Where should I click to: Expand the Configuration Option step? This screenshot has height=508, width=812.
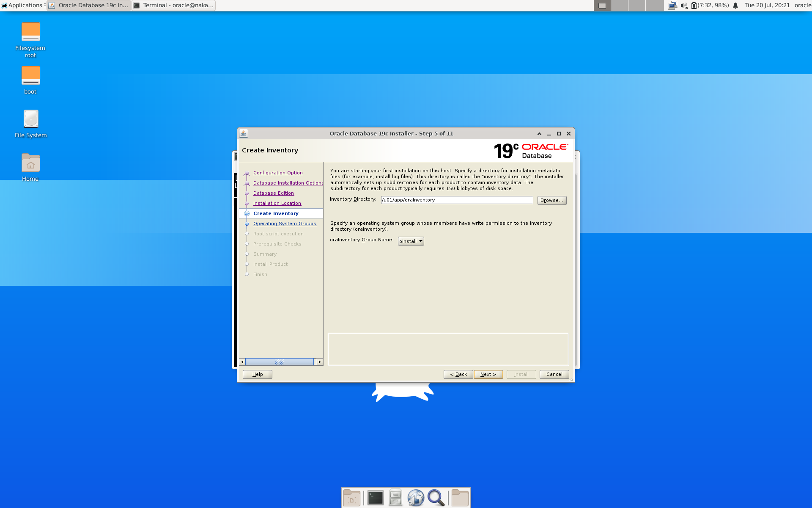click(278, 172)
